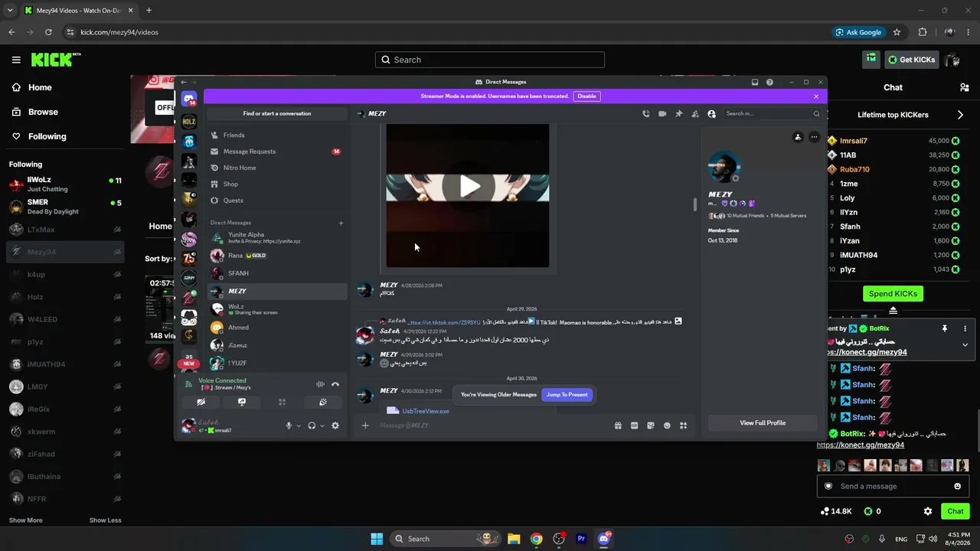The height and width of the screenshot is (551, 980).
Task: Open Discord help icon in title bar
Action: pyautogui.click(x=769, y=82)
